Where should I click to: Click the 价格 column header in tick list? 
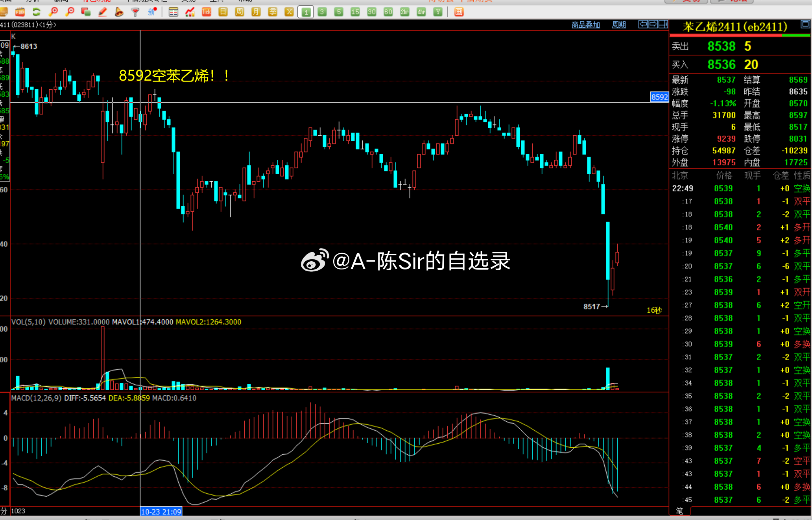(724, 175)
